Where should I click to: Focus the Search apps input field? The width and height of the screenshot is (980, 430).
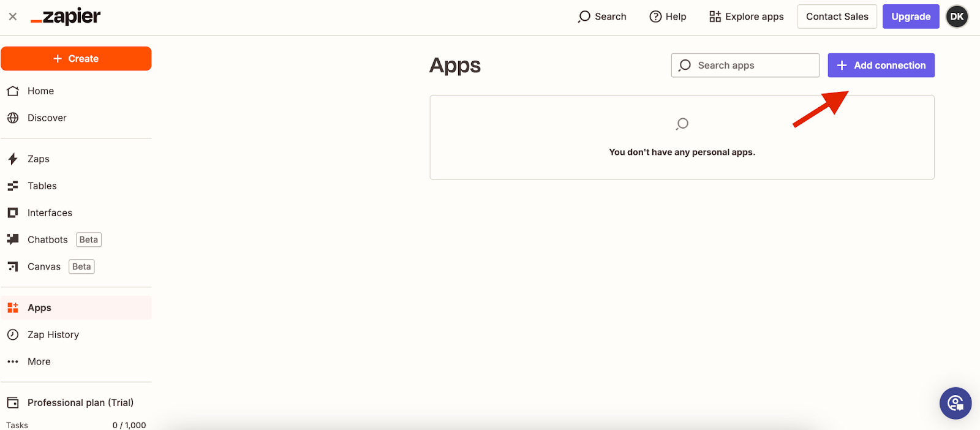pos(753,66)
